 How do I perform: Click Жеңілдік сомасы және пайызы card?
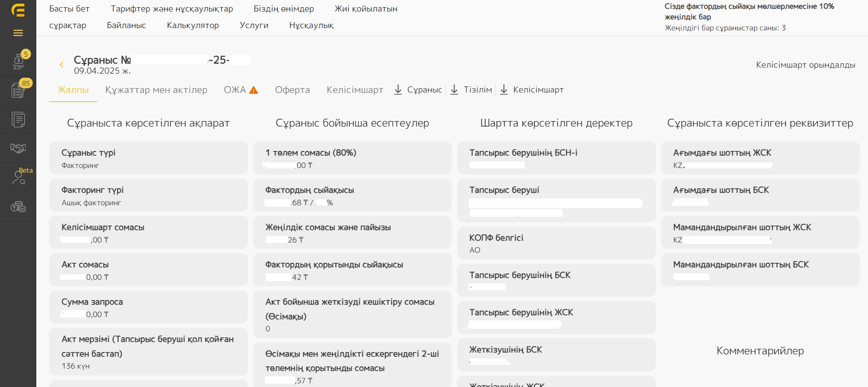tap(352, 232)
